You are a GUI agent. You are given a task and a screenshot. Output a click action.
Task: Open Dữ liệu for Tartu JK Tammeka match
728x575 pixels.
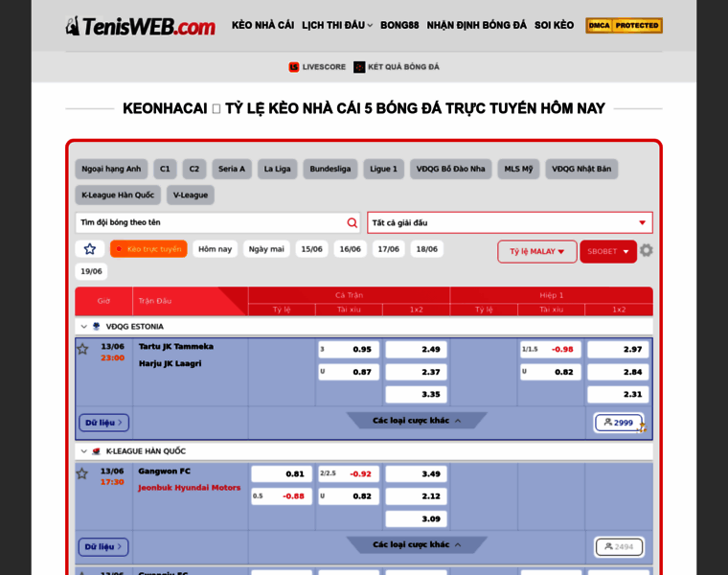point(104,423)
